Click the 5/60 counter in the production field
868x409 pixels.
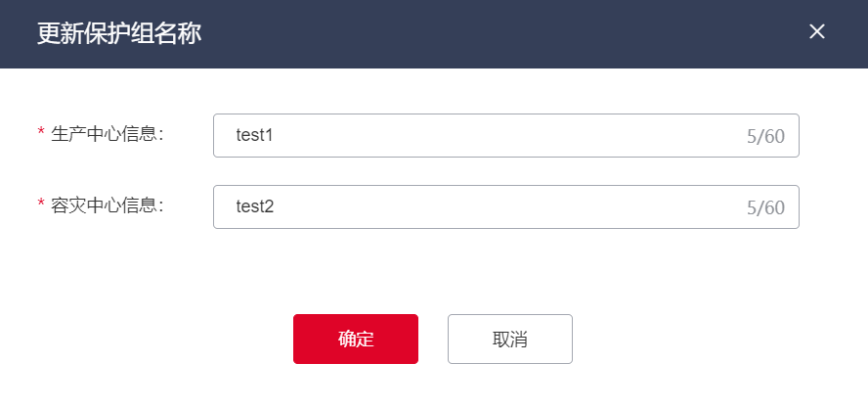click(765, 136)
